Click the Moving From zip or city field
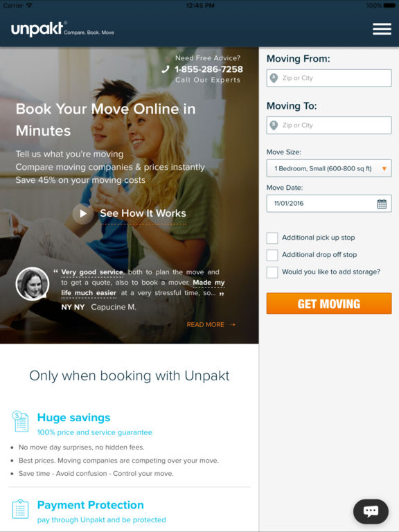Image resolution: width=399 pixels, height=532 pixels. point(329,78)
